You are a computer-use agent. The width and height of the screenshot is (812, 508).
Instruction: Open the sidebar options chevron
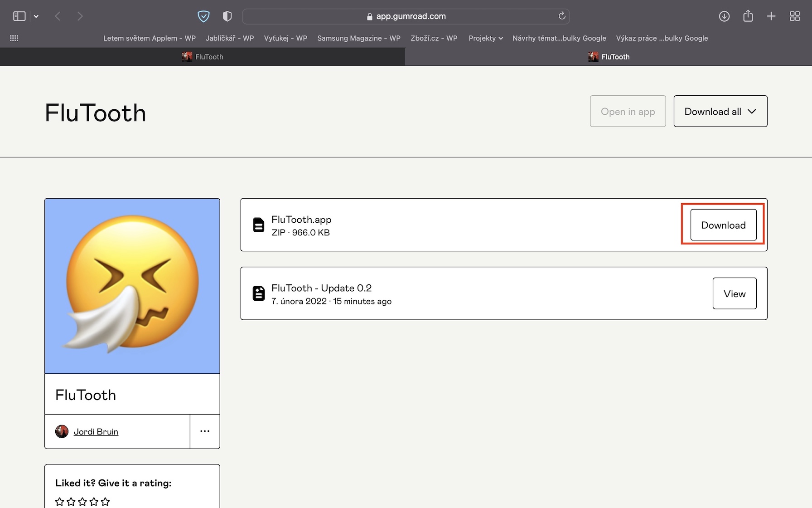click(36, 16)
